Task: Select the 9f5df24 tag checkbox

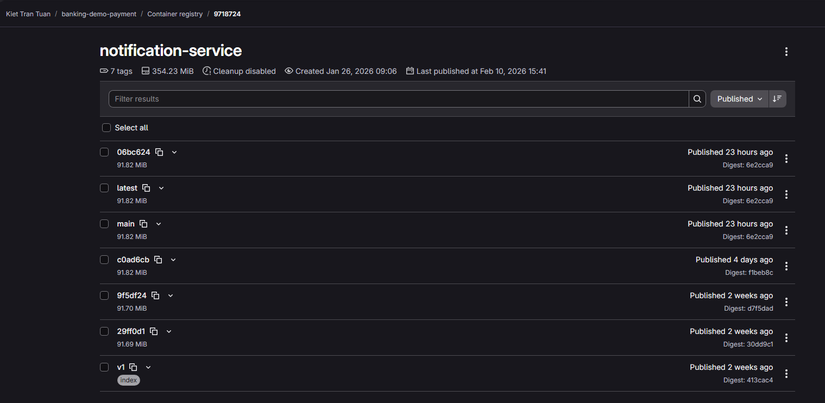Action: click(x=104, y=295)
